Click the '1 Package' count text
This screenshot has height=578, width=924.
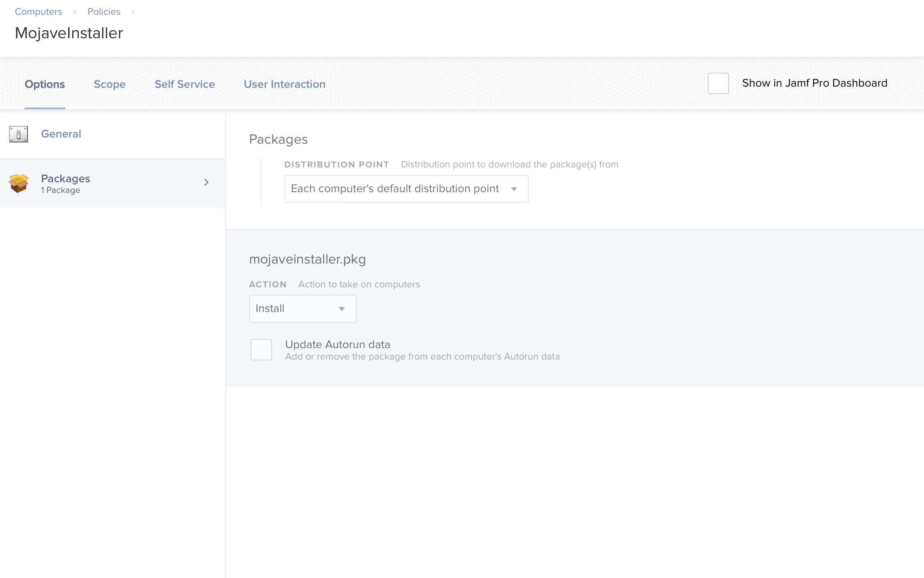61,190
